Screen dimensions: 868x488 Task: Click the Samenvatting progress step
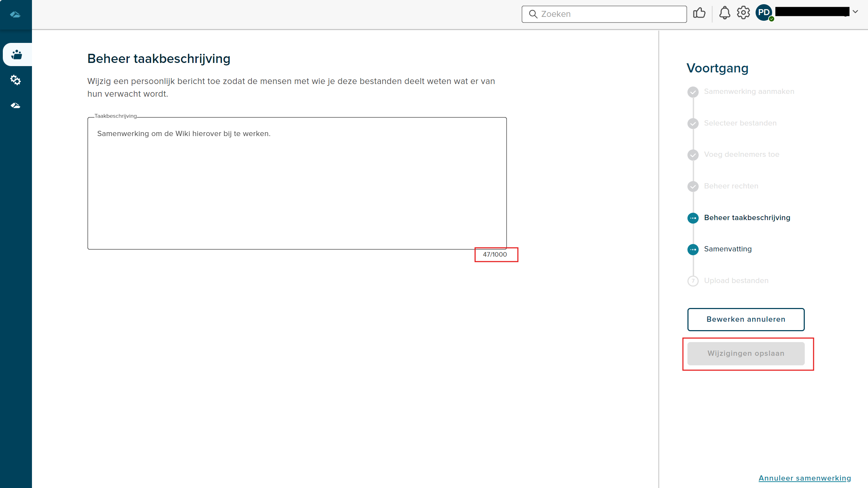coord(728,249)
